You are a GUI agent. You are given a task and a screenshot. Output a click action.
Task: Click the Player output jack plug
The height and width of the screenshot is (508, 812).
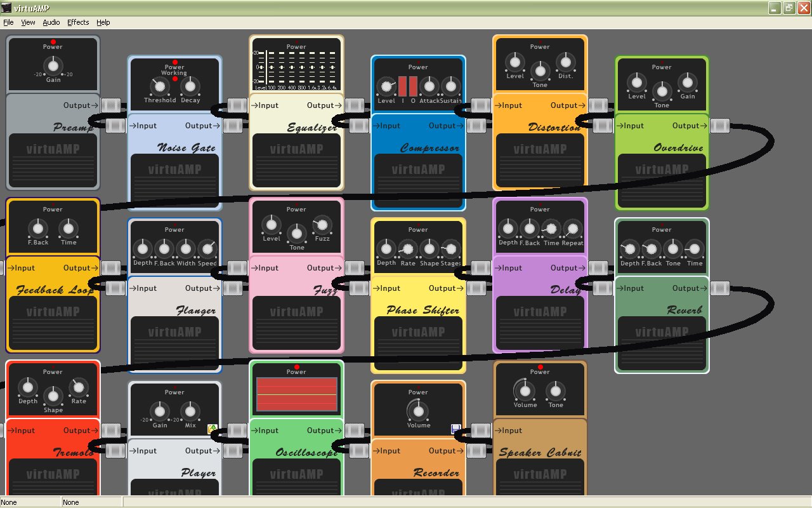click(x=232, y=451)
